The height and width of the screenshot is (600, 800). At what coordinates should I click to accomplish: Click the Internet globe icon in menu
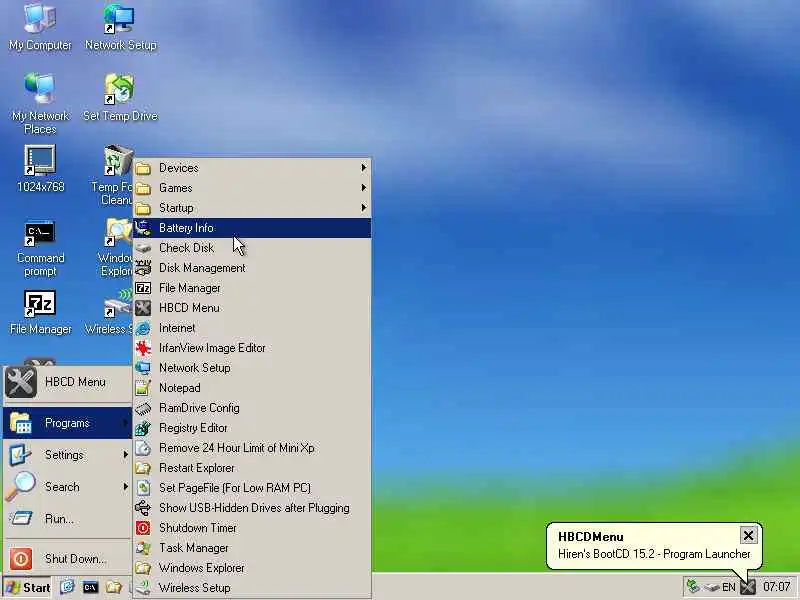(x=143, y=328)
